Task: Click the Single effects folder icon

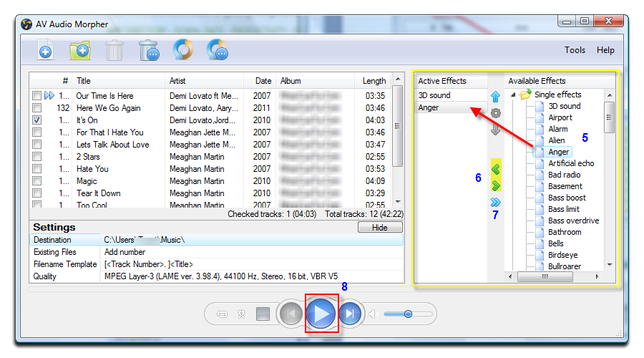Action: (x=525, y=95)
